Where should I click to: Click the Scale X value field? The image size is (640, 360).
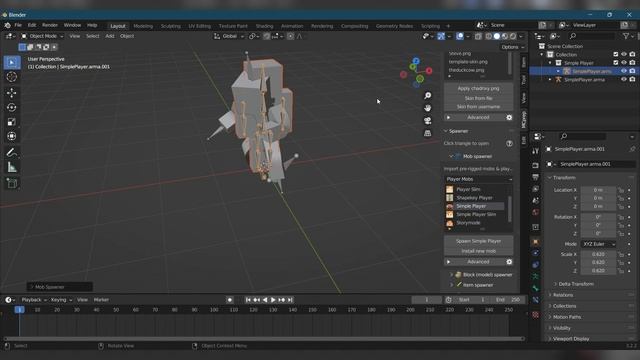pos(598,254)
